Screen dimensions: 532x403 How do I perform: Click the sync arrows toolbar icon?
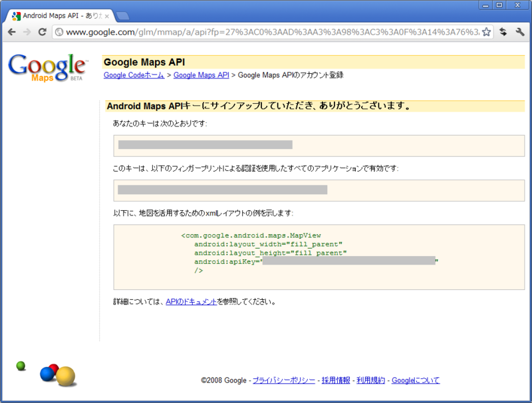point(503,32)
